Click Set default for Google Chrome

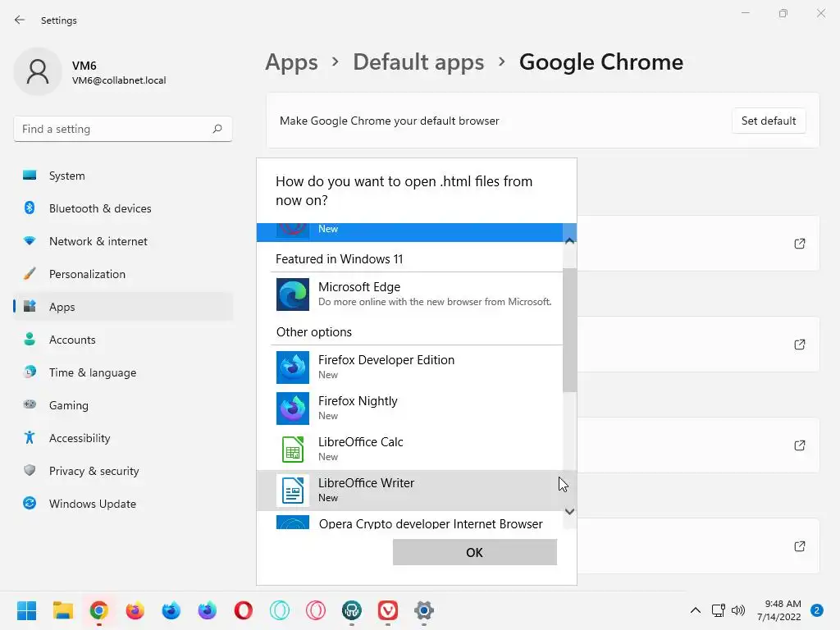768,121
